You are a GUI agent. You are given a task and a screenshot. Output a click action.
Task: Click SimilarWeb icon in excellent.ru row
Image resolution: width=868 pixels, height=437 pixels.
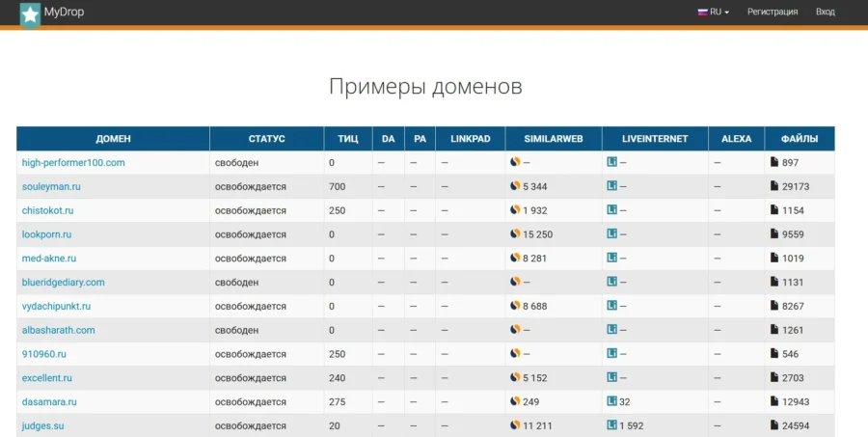515,377
